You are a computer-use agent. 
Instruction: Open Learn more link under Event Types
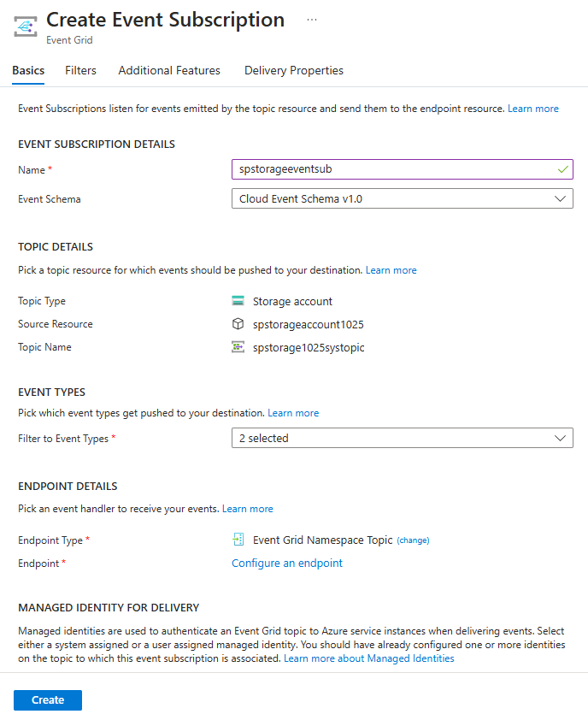coord(293,413)
